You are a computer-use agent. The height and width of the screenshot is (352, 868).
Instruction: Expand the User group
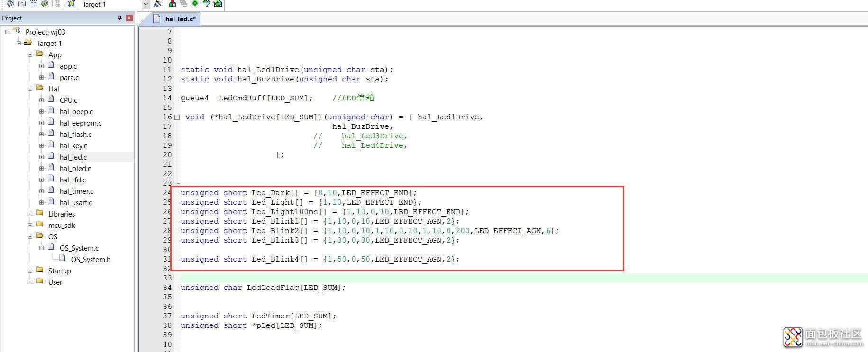30,282
